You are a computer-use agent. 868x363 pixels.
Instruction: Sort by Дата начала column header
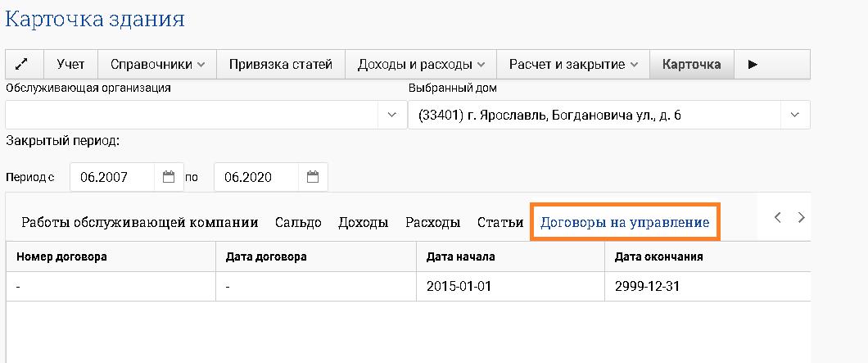coord(460,256)
